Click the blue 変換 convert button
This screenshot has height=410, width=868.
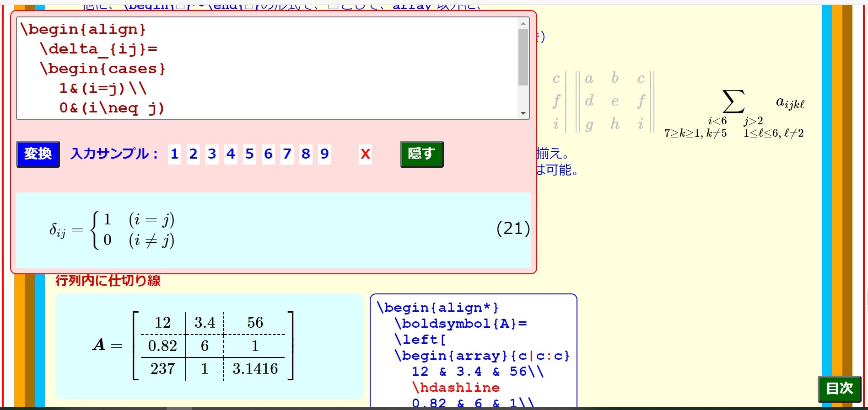38,154
